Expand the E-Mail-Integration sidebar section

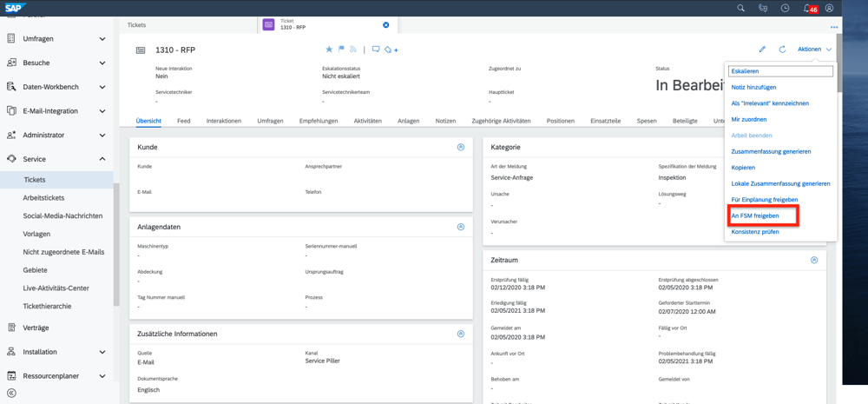(x=102, y=111)
